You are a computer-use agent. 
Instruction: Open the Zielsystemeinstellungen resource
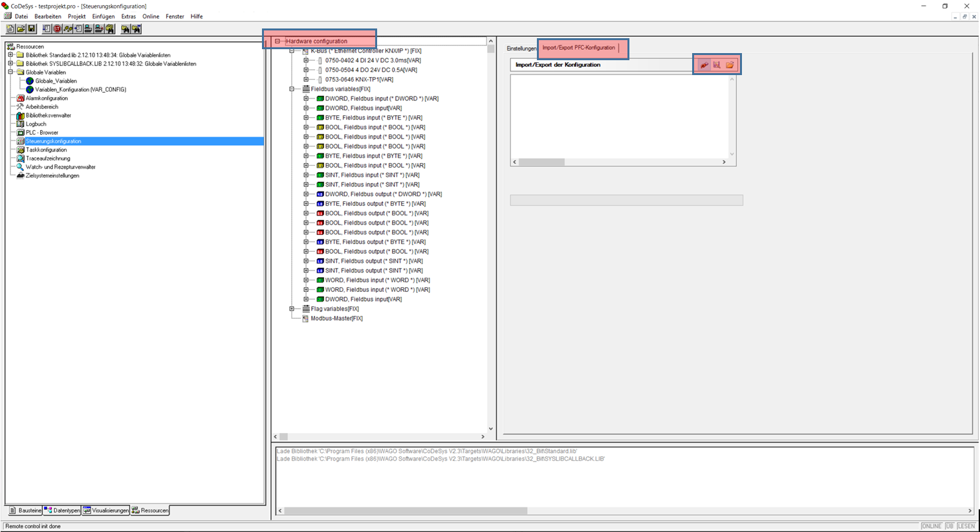click(x=52, y=175)
